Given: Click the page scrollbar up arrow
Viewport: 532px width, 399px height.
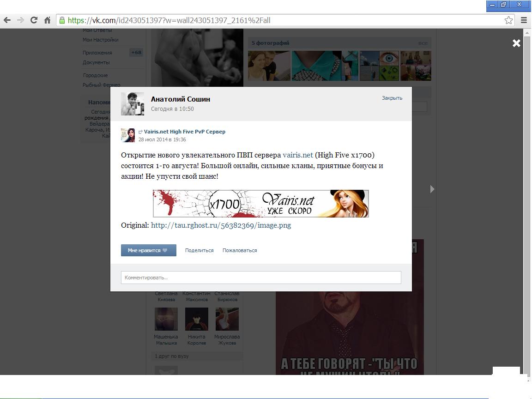Looking at the screenshot, I should pos(527,33).
